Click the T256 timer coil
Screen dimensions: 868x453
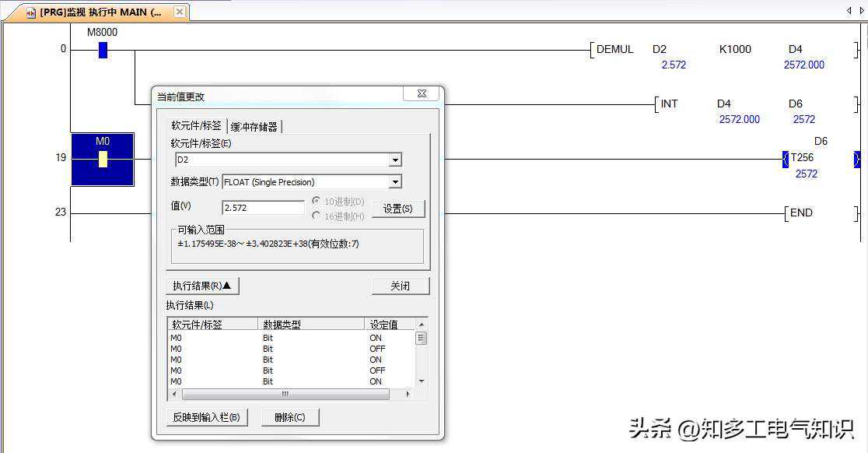pos(802,158)
